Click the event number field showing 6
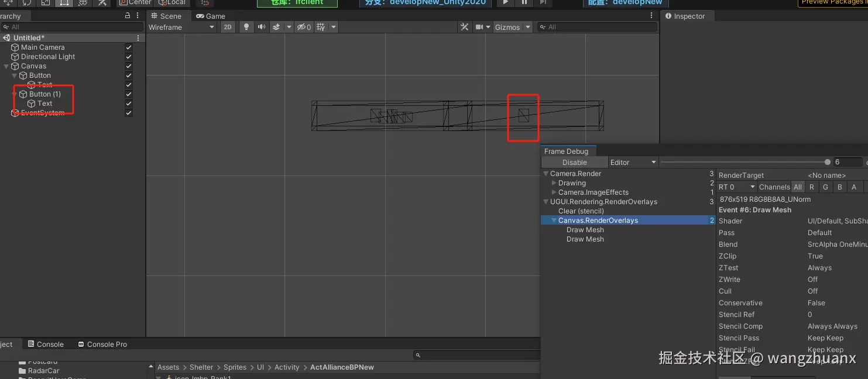Screen dimensions: 868x379 (848, 162)
